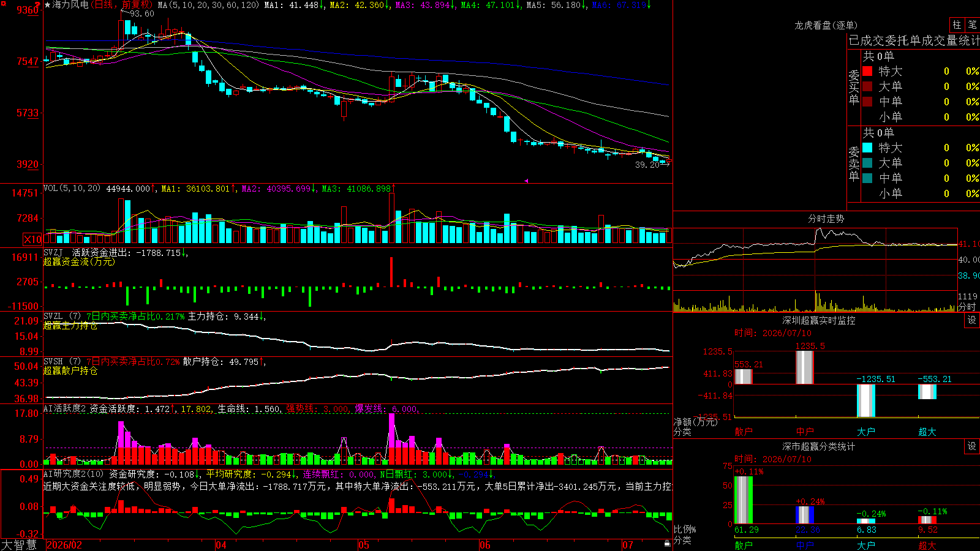This screenshot has width=980, height=551.
Task: Open settings (设) for 深市超赢分类统计
Action: pyautogui.click(x=972, y=446)
